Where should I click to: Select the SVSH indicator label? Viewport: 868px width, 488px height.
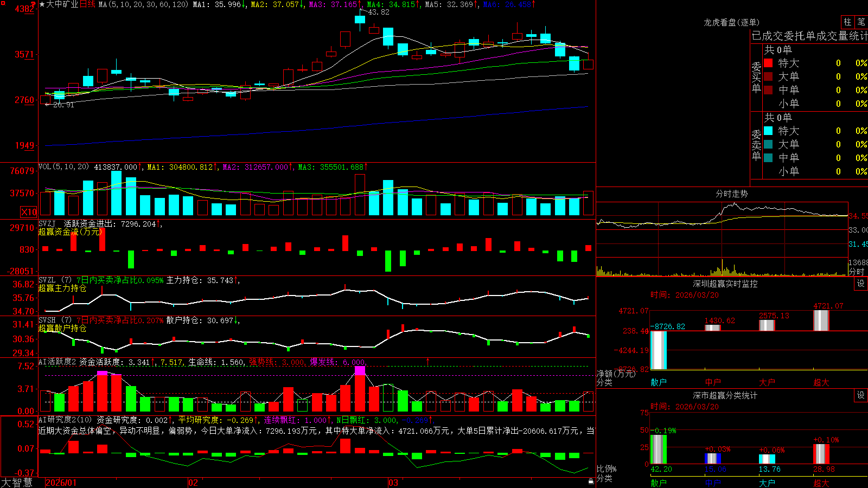point(47,320)
